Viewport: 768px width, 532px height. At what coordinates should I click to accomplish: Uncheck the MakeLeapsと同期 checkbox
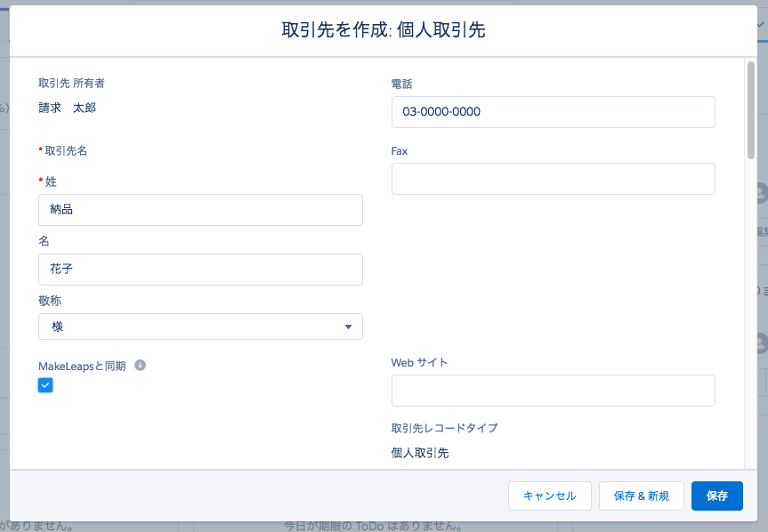coord(45,384)
